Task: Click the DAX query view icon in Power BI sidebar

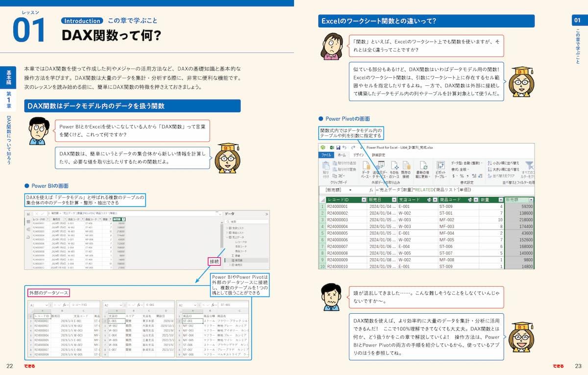Action: [x=28, y=237]
